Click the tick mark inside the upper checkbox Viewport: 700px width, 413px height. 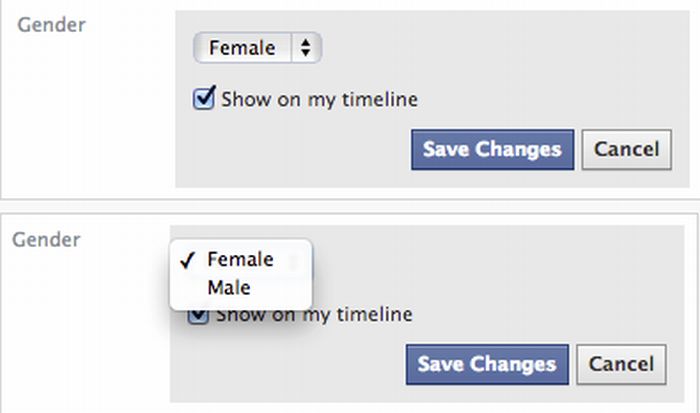205,97
